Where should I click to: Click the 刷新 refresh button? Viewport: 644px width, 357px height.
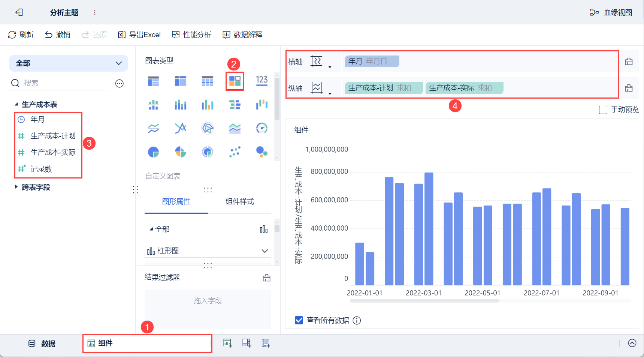[x=21, y=34]
